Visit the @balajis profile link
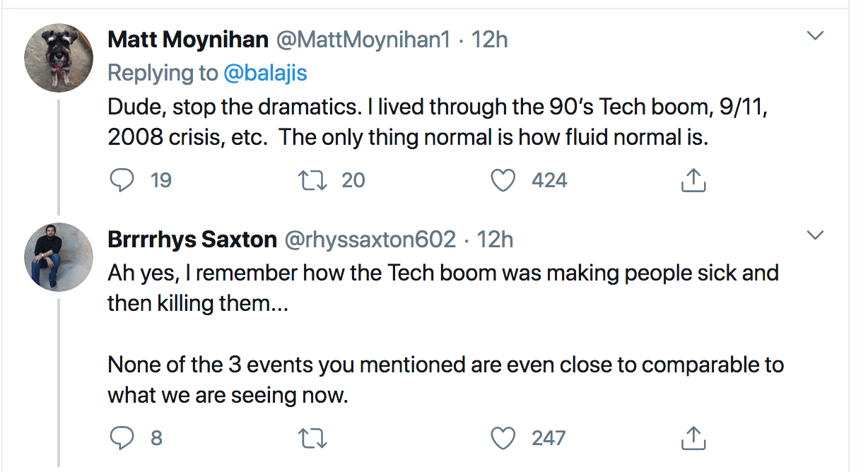The image size is (868, 472). (x=265, y=73)
